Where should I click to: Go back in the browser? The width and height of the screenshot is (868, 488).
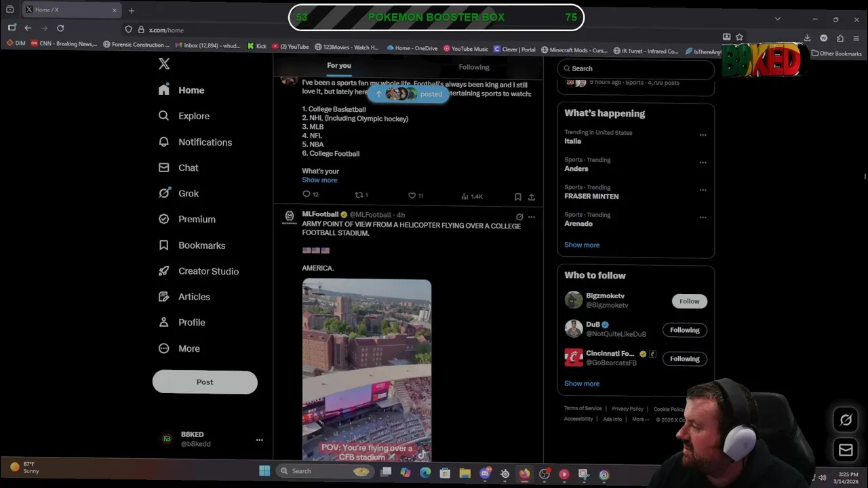tap(28, 28)
